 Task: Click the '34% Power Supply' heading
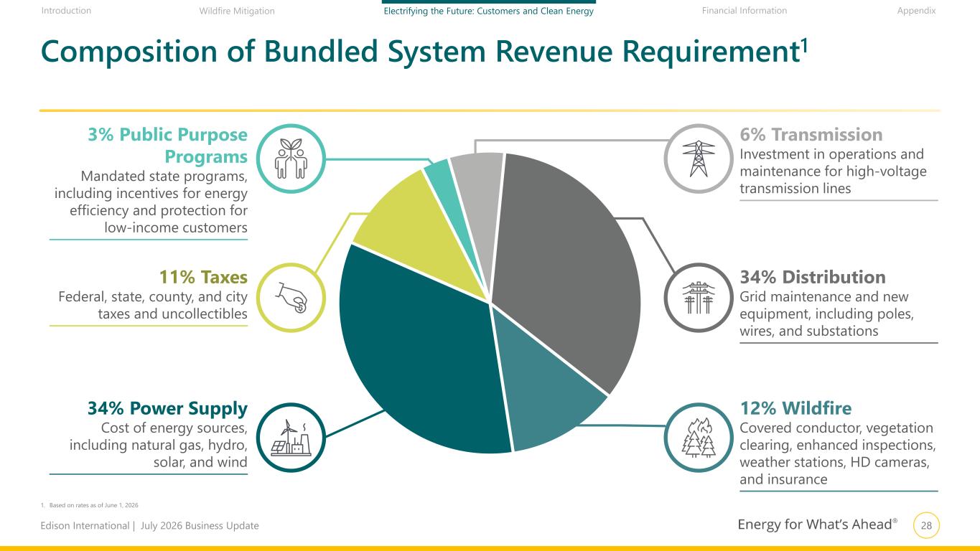(167, 409)
